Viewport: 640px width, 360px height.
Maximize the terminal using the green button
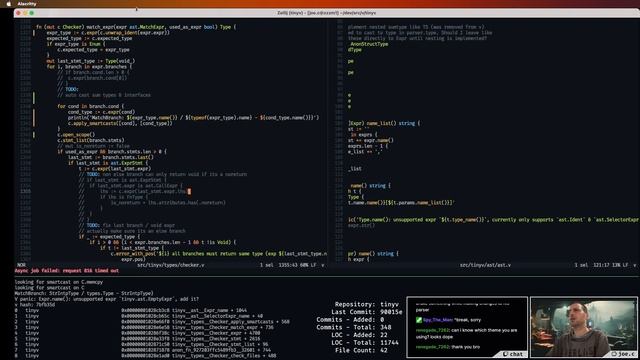click(x=32, y=13)
